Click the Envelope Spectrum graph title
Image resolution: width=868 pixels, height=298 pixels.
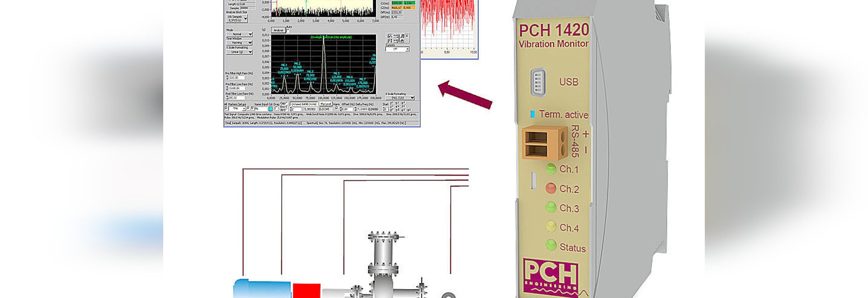click(331, 37)
